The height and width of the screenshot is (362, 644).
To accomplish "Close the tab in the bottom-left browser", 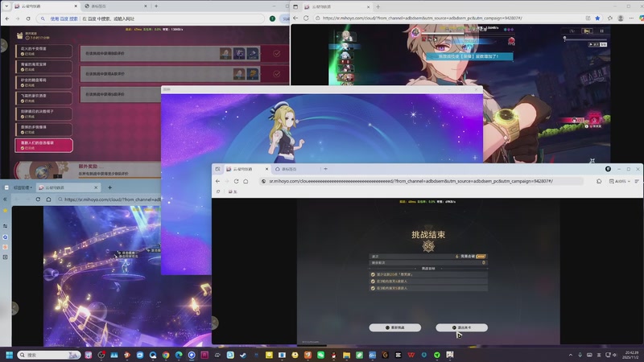I will 96,187.
